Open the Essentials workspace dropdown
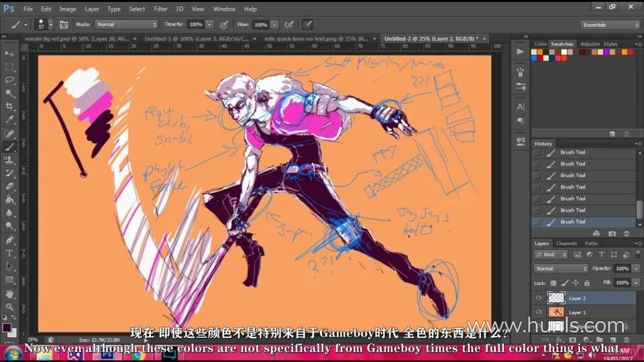The image size is (644, 362). [x=610, y=25]
